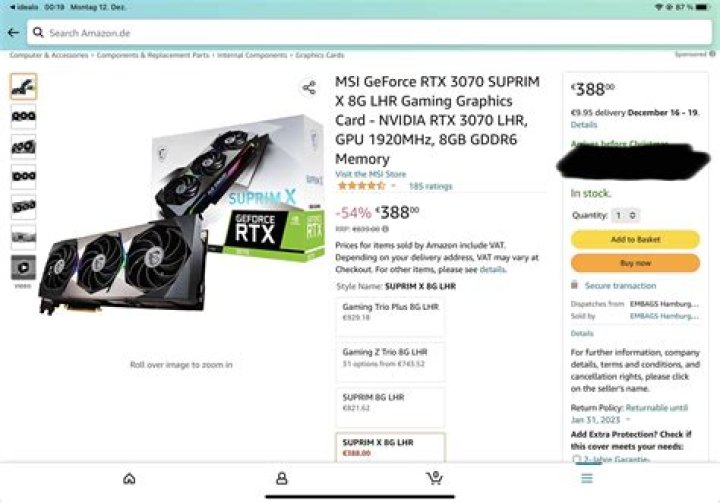Screen dimensions: 720x503
Task: Click the RRP info icon
Action: tap(385, 229)
